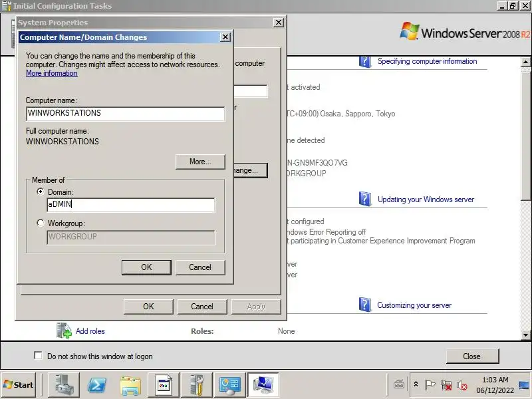Click the 'None' roles value
Image resolution: width=532 pixels, height=399 pixels.
pyautogui.click(x=287, y=331)
